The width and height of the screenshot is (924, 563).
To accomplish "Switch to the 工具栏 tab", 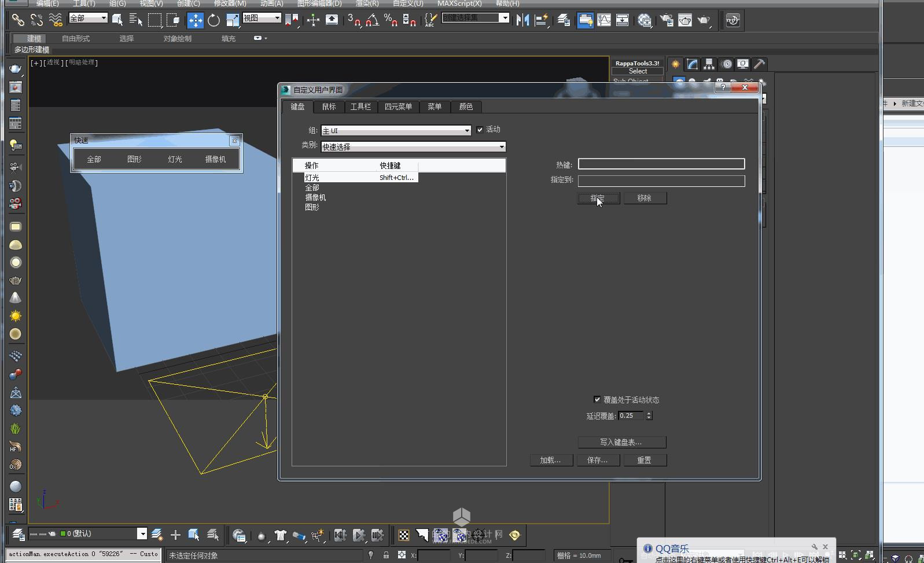I will tap(360, 106).
